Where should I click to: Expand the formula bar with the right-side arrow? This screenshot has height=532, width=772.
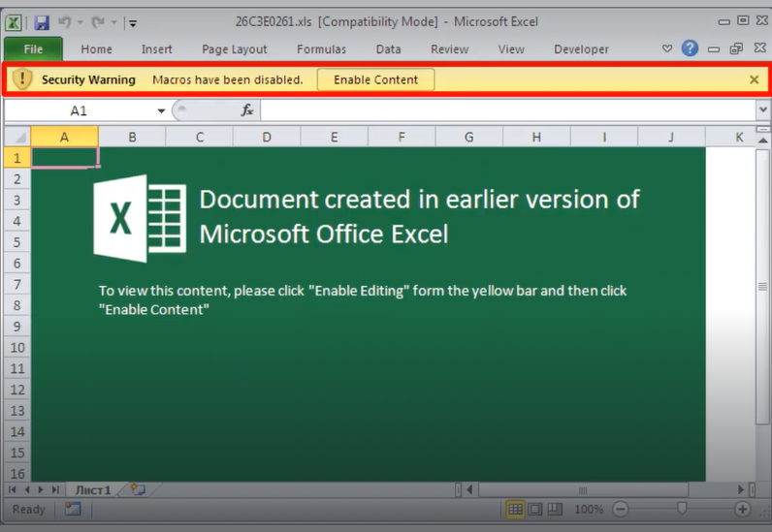click(763, 110)
